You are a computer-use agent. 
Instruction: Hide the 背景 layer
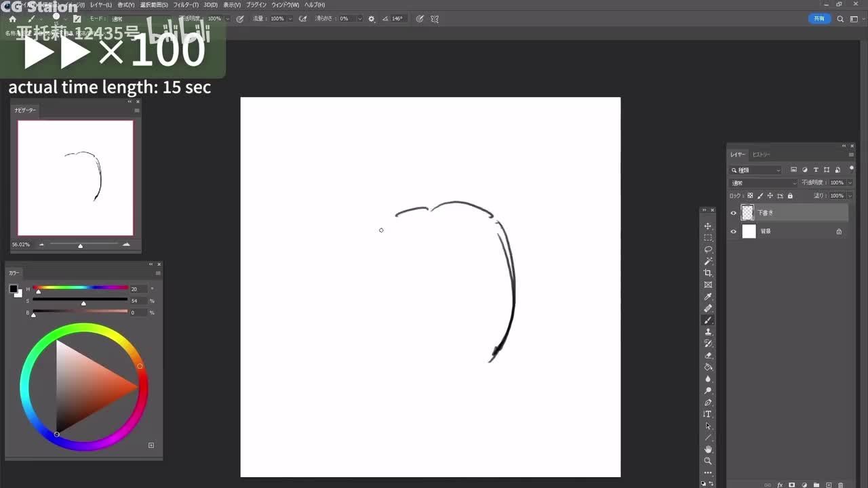pyautogui.click(x=733, y=231)
